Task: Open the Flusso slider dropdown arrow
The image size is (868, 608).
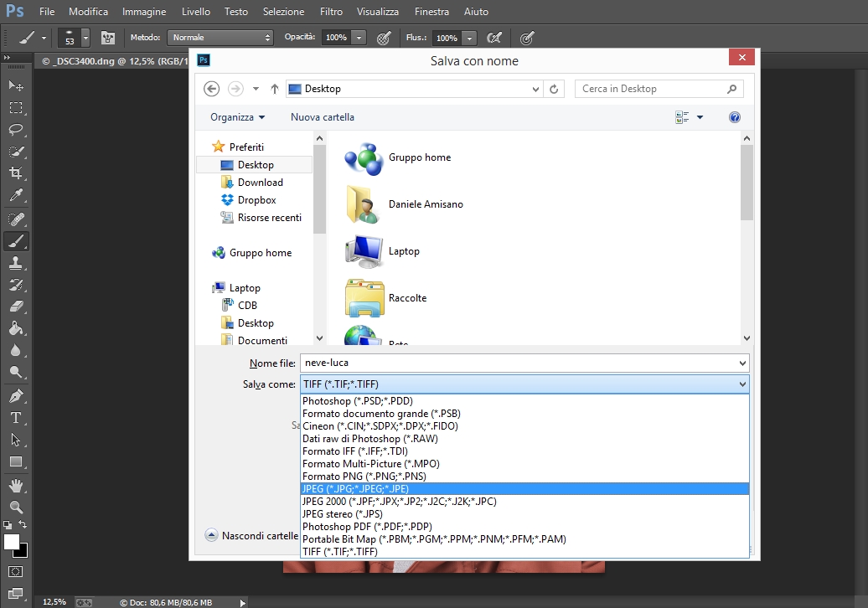Action: coord(469,38)
